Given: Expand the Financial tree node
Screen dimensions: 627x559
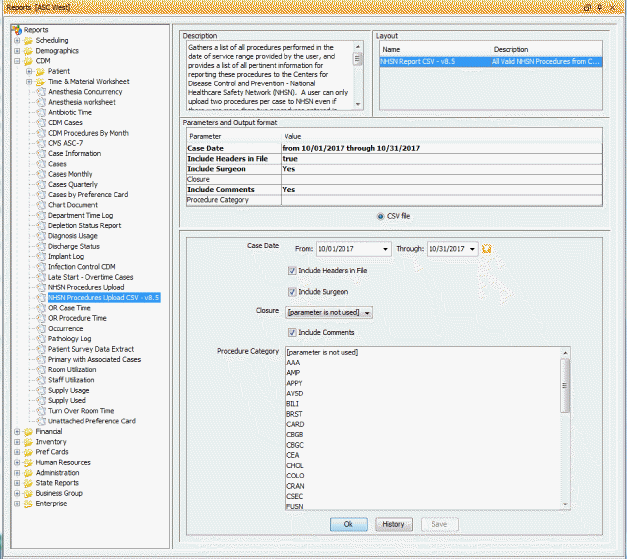Looking at the screenshot, I should 17,431.
